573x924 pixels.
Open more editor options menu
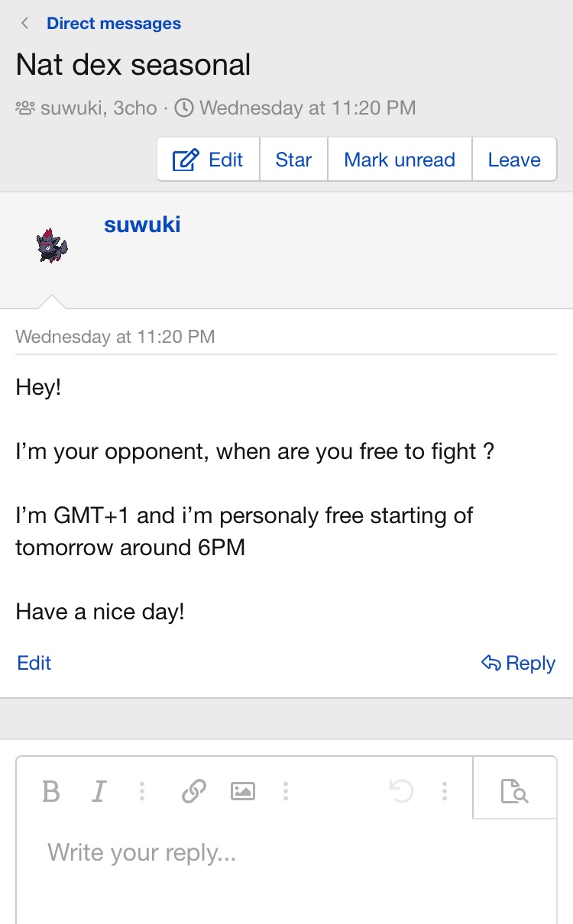point(444,791)
